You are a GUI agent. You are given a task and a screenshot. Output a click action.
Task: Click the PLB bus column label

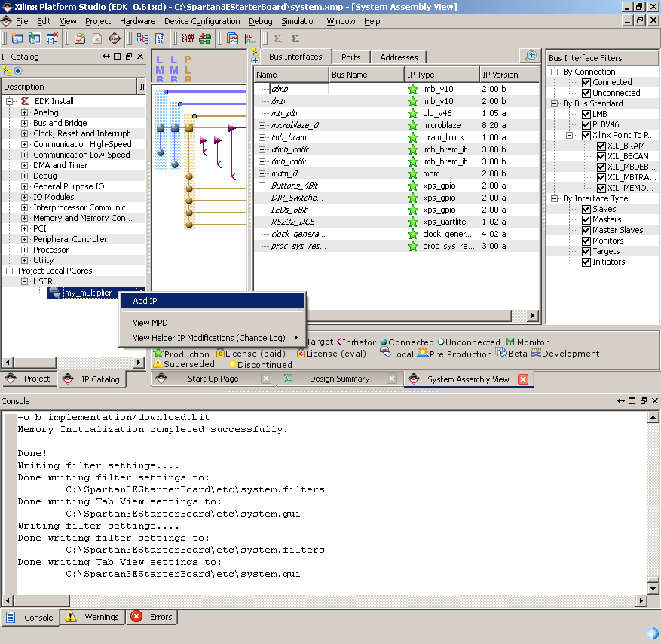[x=188, y=69]
